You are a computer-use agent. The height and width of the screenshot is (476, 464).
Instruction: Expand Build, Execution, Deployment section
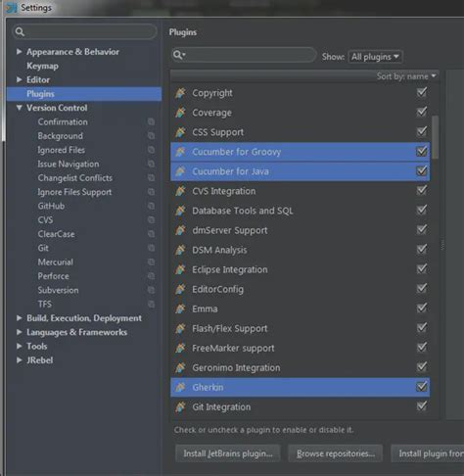coord(20,318)
